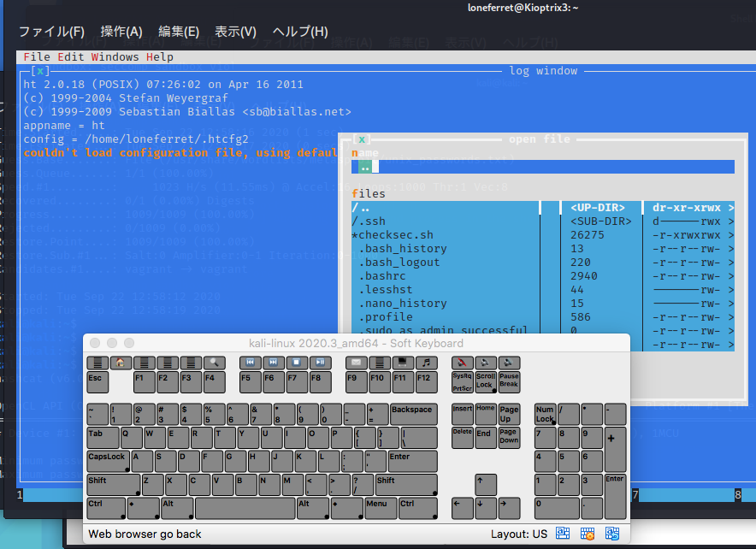
Task: Click the next track multimedia key
Action: [274, 363]
